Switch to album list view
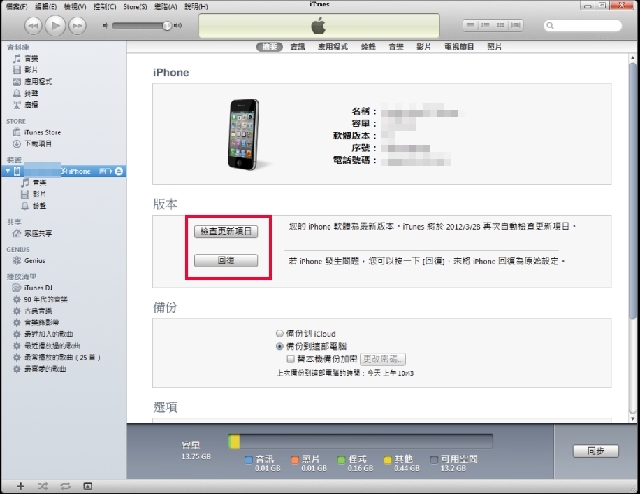 [485, 25]
